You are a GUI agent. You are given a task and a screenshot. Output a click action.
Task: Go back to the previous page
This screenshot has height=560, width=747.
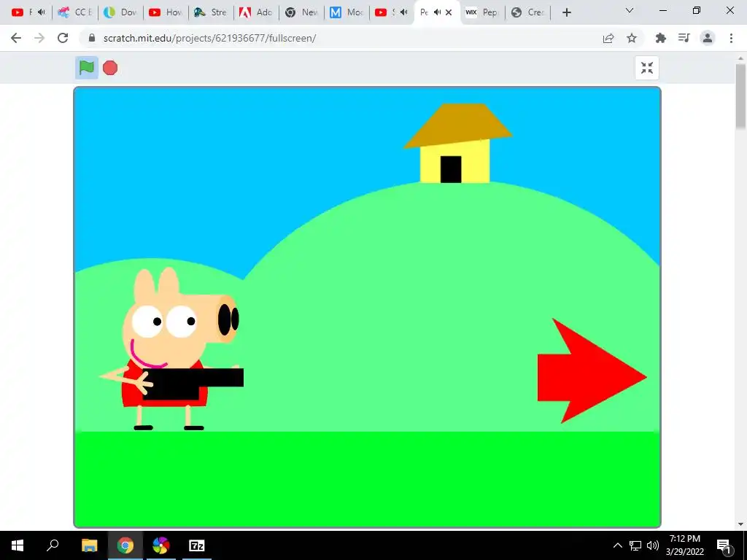point(16,38)
